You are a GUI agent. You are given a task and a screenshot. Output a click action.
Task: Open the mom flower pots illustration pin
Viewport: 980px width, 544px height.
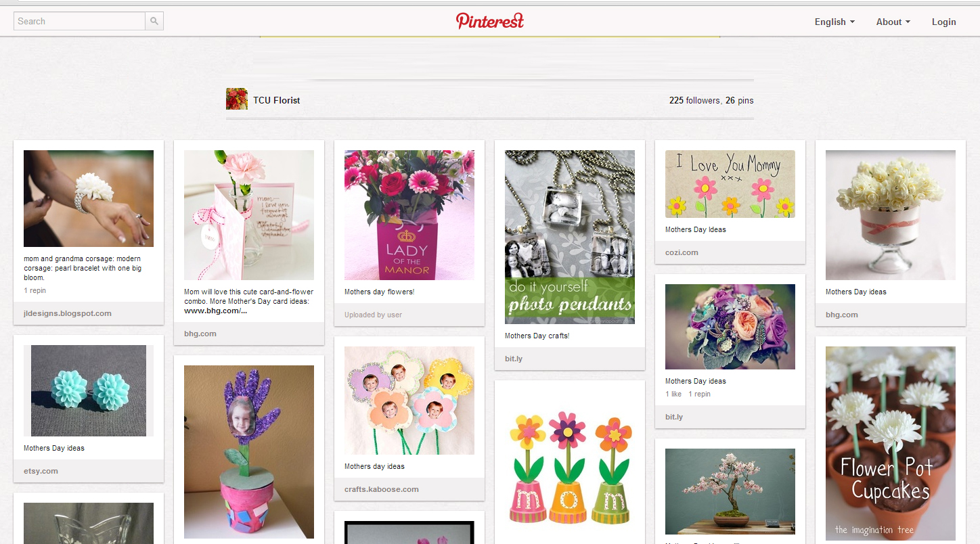(570, 467)
